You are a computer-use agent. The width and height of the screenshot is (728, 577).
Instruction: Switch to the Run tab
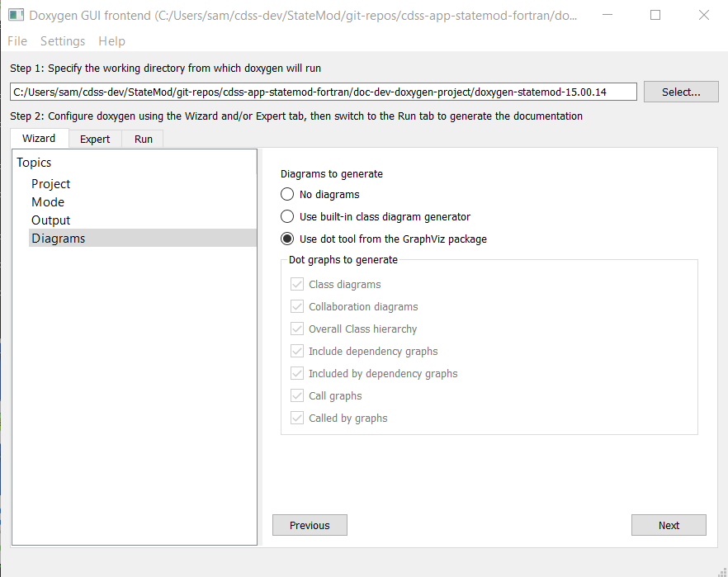pos(144,139)
